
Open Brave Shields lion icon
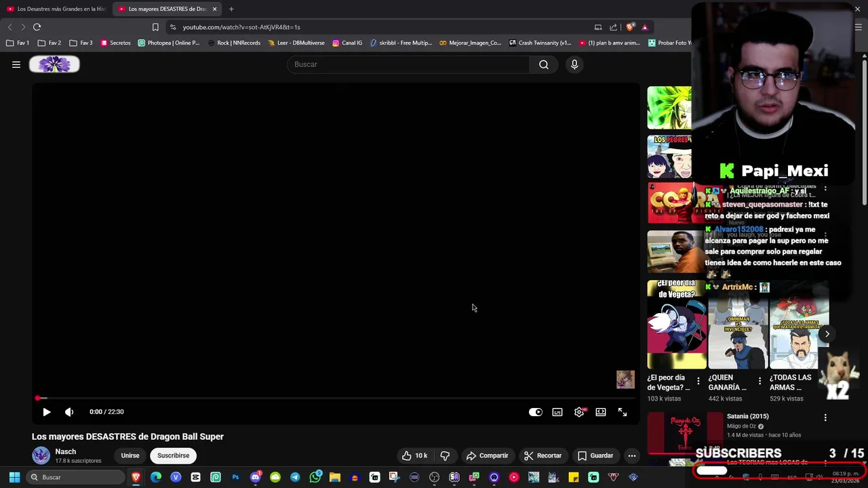(630, 27)
